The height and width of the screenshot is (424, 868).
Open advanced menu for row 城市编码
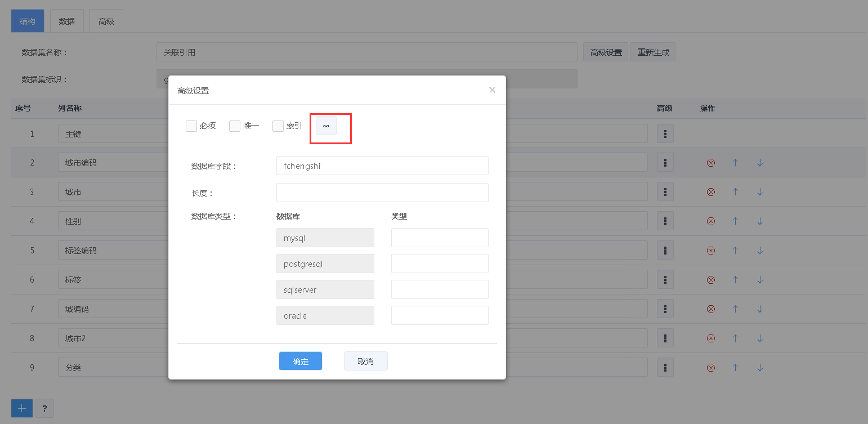point(665,163)
